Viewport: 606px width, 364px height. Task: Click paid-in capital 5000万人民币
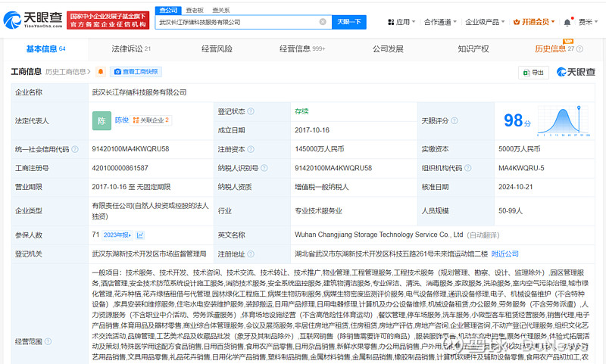point(519,149)
